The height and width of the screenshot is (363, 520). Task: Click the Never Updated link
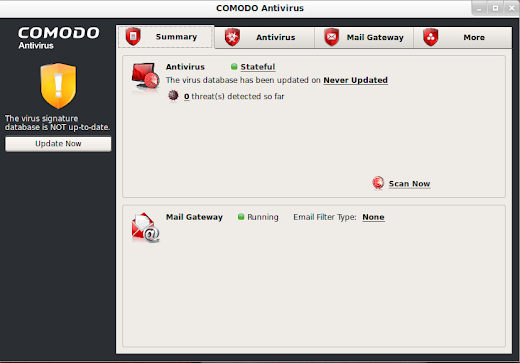click(355, 80)
